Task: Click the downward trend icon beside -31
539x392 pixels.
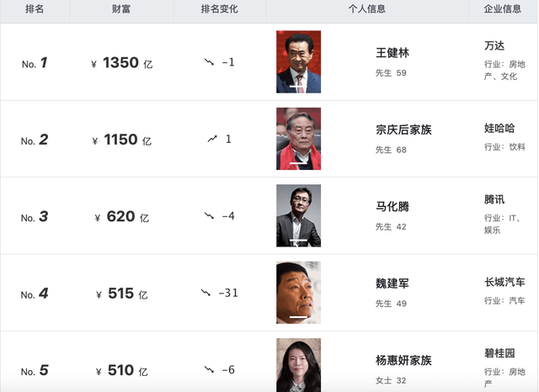Action: (205, 293)
